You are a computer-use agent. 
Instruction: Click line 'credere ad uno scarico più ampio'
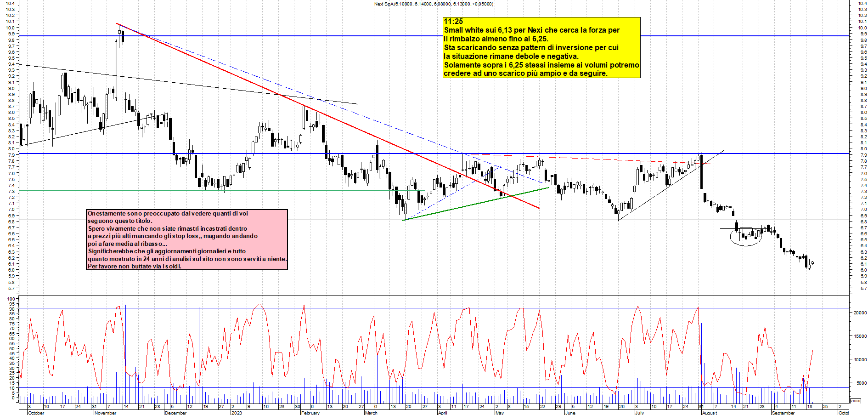(526, 74)
